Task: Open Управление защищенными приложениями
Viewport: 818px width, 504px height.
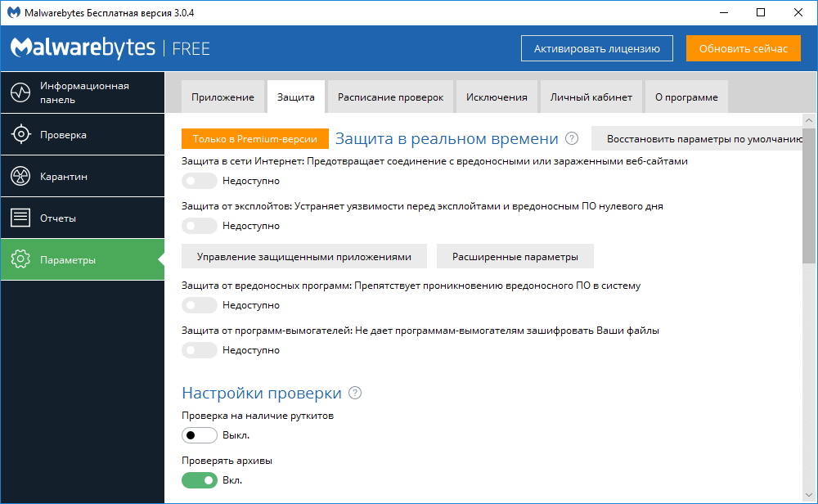Action: pyautogui.click(x=304, y=255)
